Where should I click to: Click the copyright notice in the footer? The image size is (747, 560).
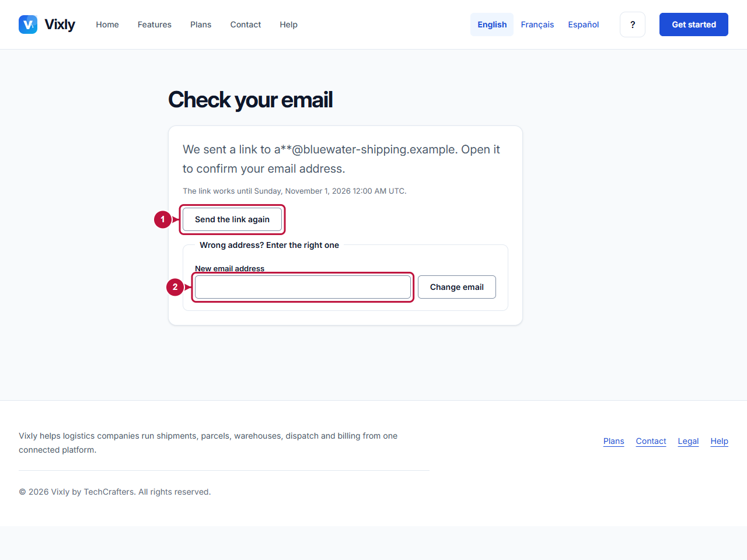click(115, 492)
